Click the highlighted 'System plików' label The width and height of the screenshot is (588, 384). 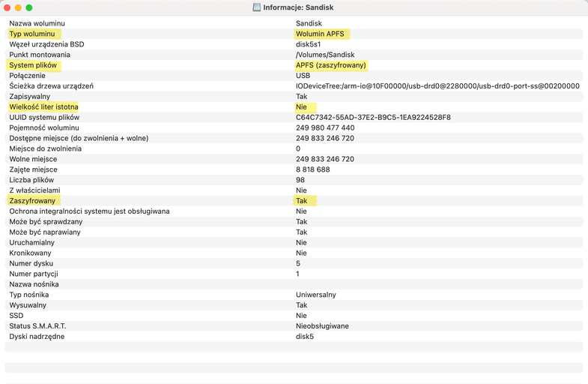(x=33, y=65)
